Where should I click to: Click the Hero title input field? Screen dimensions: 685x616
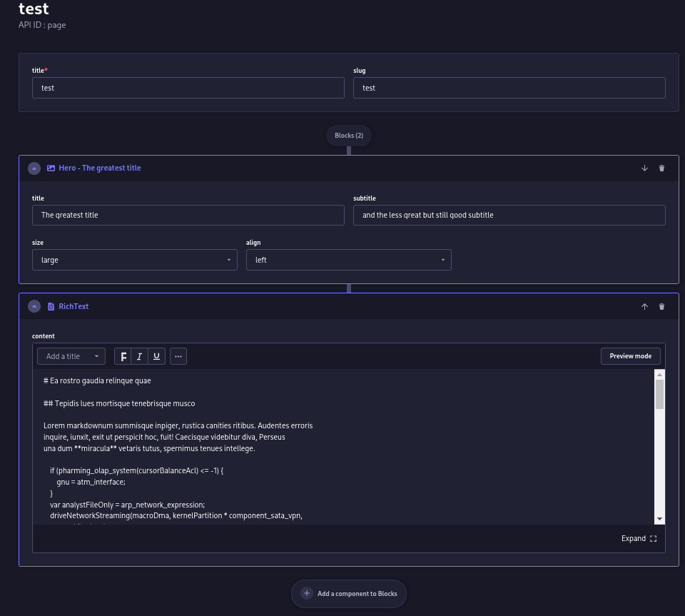point(188,215)
